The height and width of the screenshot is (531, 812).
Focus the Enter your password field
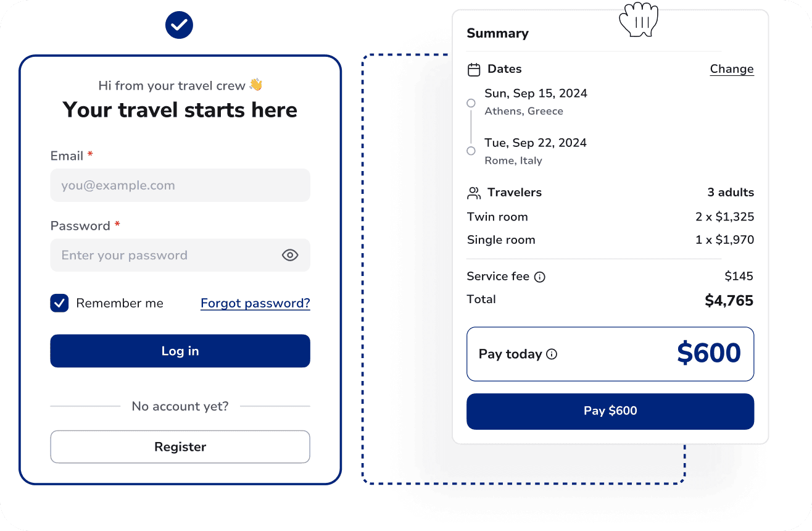coord(180,255)
